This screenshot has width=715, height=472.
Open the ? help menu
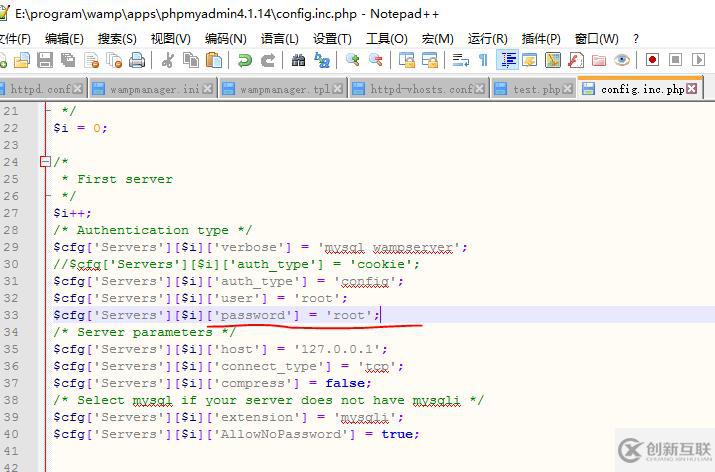(636, 39)
